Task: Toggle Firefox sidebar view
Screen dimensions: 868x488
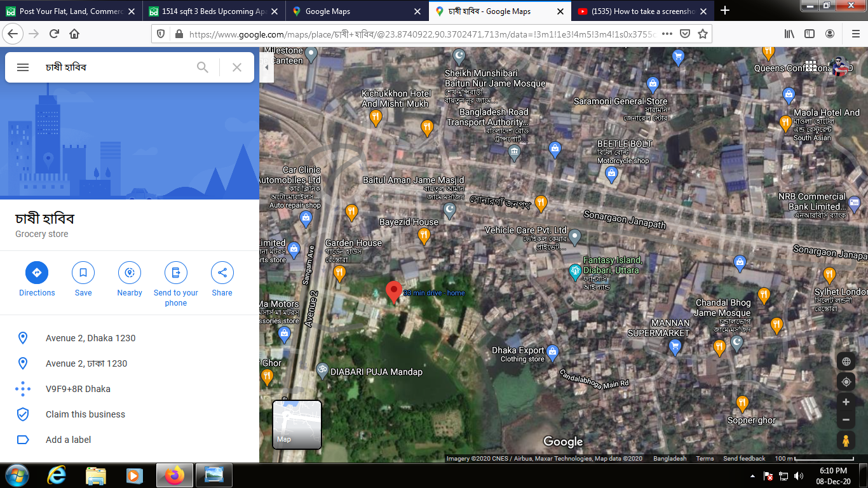Action: 810,34
